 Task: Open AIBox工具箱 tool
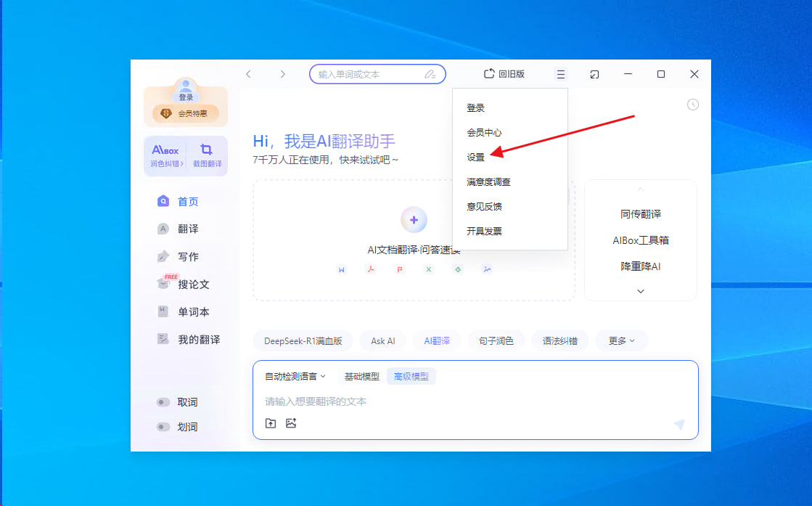tap(641, 240)
